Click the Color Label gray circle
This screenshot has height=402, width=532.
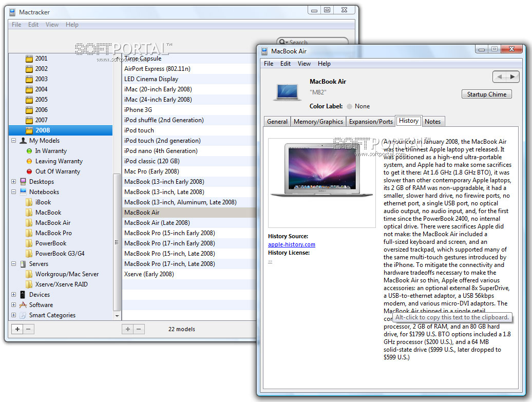(x=350, y=106)
